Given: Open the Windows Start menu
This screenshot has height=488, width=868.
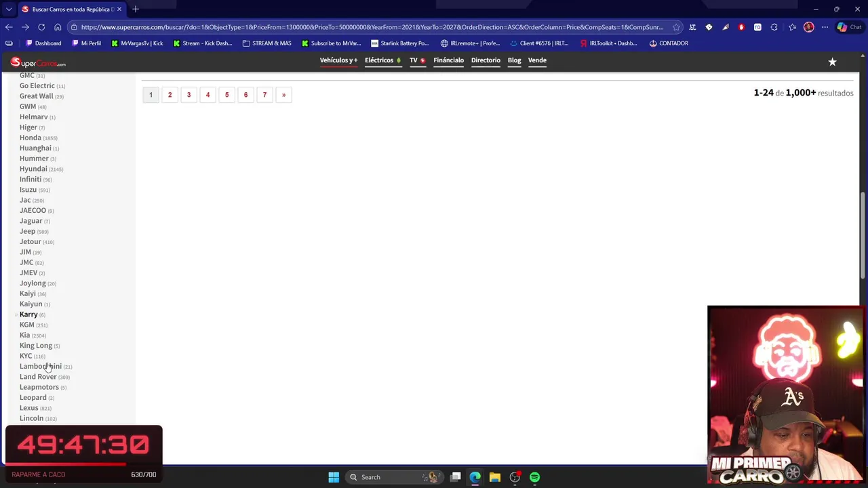Looking at the screenshot, I should click(334, 477).
